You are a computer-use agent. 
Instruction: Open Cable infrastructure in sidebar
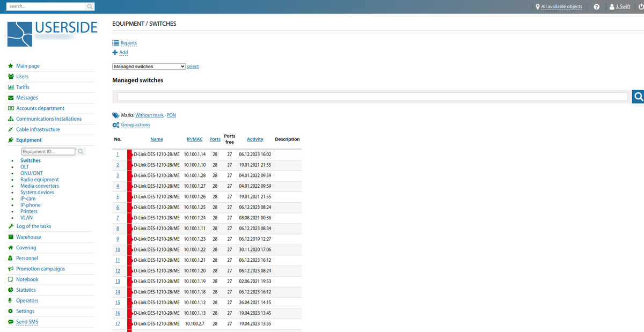coord(38,129)
